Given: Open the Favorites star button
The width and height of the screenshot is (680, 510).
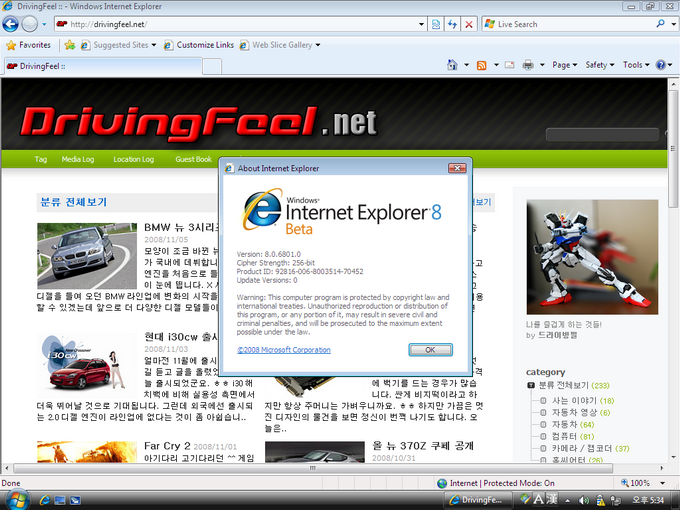Looking at the screenshot, I should click(x=29, y=45).
